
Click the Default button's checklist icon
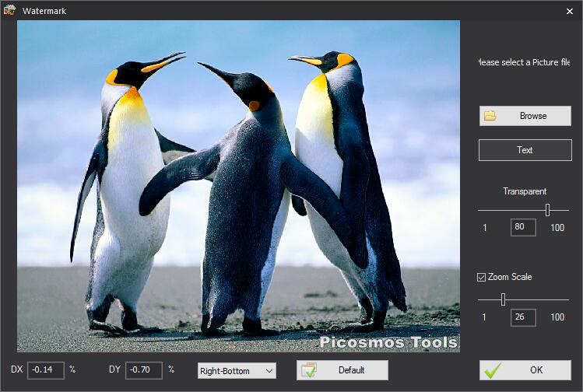(309, 370)
